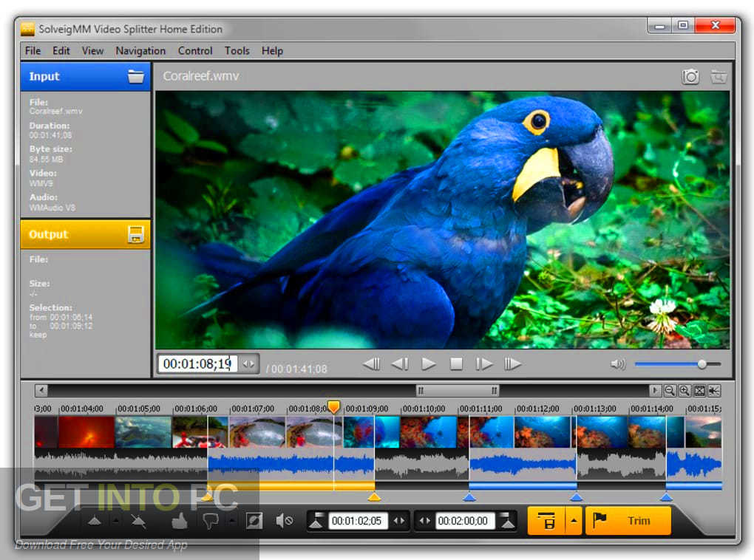Open the Control menu

[x=194, y=51]
